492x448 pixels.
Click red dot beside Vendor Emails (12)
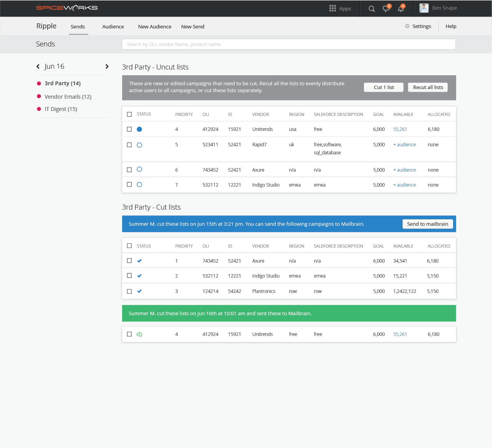[x=39, y=96]
